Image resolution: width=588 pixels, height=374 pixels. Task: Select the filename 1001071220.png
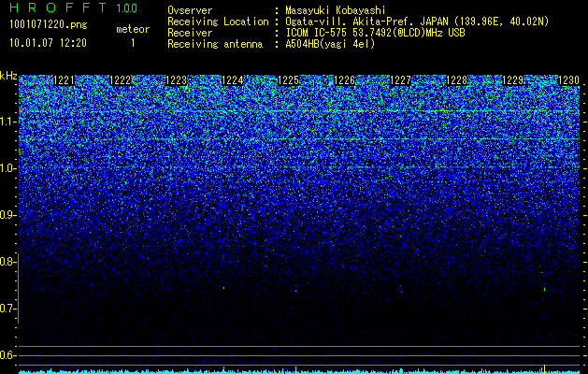tap(48, 25)
